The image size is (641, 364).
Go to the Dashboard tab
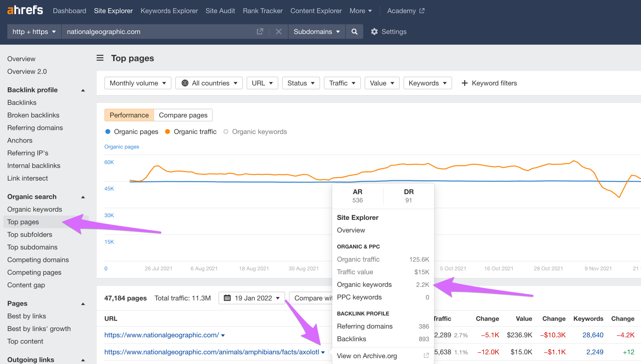pos(69,11)
